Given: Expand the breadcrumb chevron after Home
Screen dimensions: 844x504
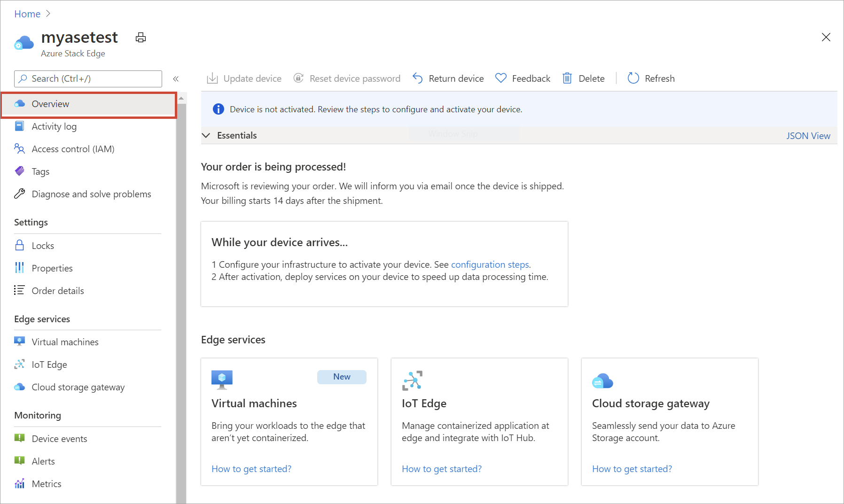Looking at the screenshot, I should pyautogui.click(x=47, y=14).
